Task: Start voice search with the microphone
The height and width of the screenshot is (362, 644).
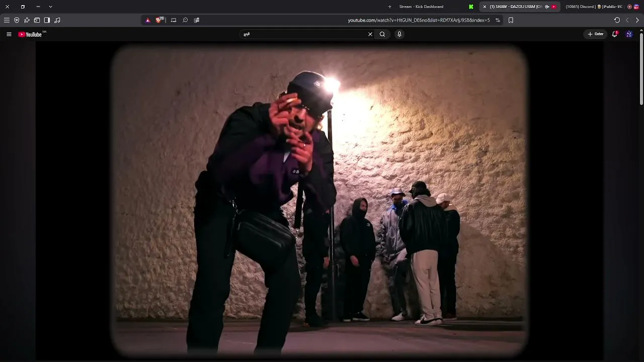Action: coord(399,34)
